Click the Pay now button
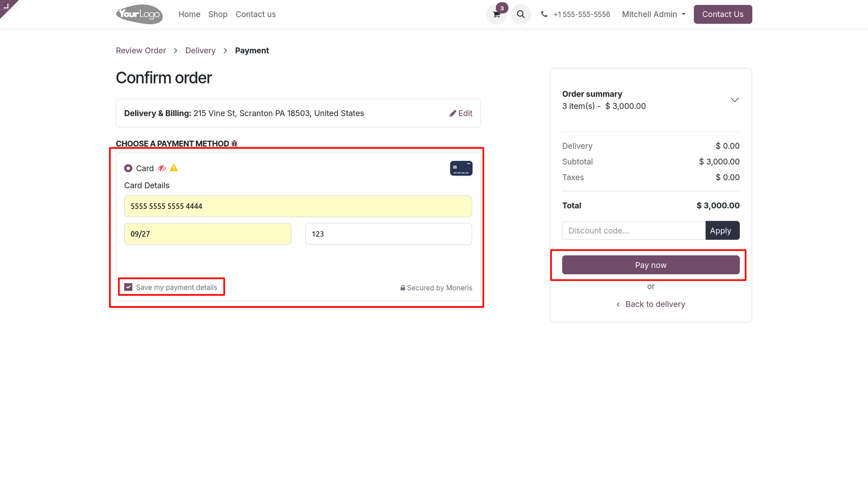 click(x=651, y=265)
